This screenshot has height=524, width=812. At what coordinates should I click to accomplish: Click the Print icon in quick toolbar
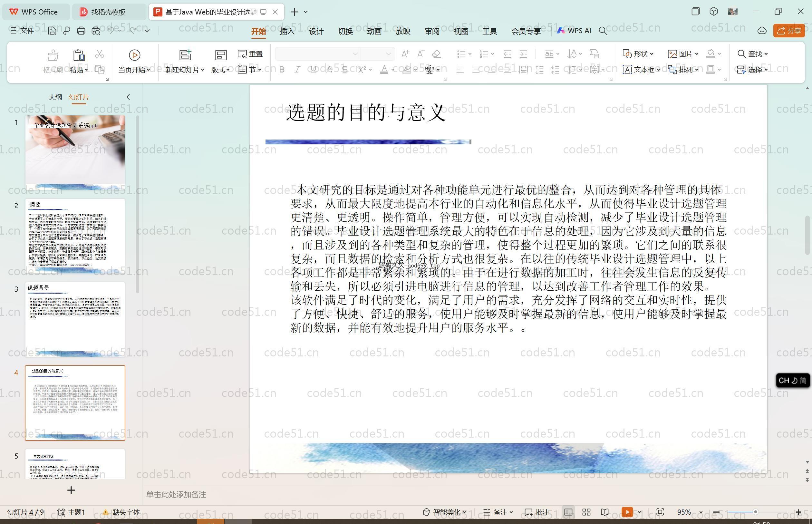(81, 31)
